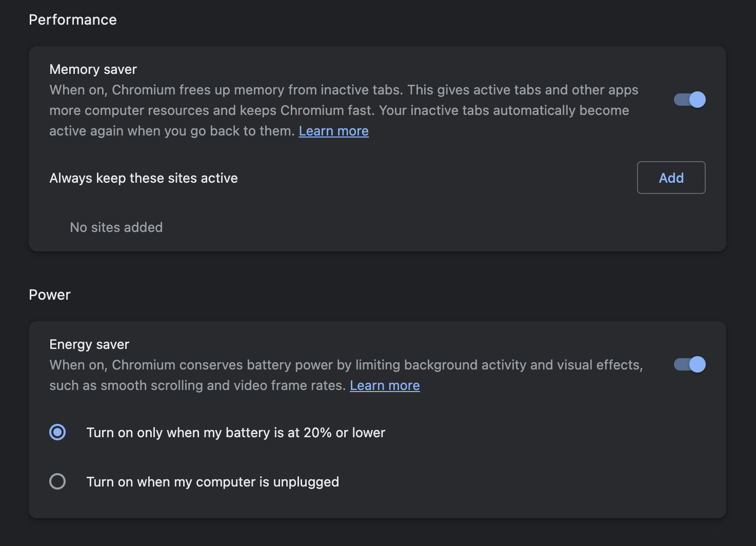
Task: Click the Memory saver title text
Action: tap(93, 69)
